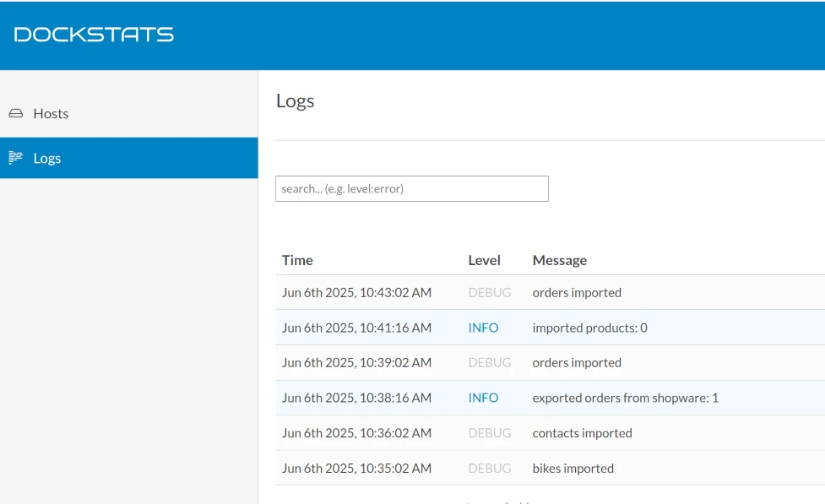Click 'contacts imported' message
The height and width of the screenshot is (504, 825).
[x=582, y=433]
